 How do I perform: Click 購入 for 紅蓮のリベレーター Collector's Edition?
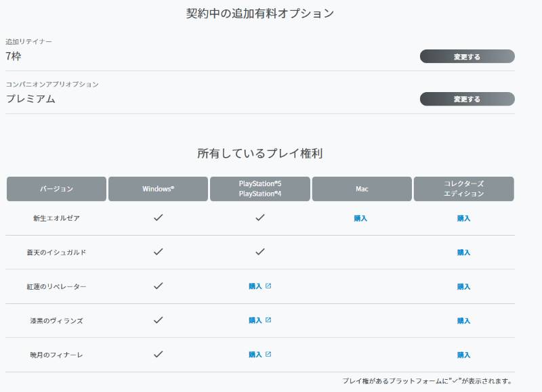click(x=463, y=286)
